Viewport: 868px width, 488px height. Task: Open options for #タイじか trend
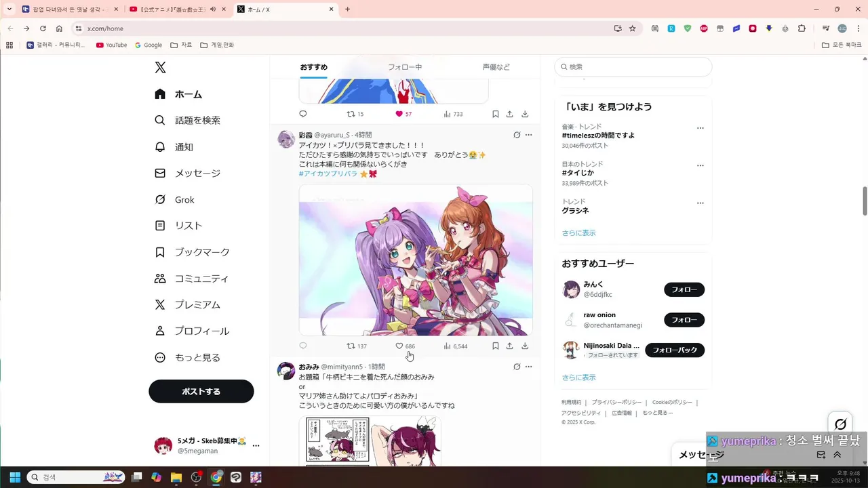[701, 165]
